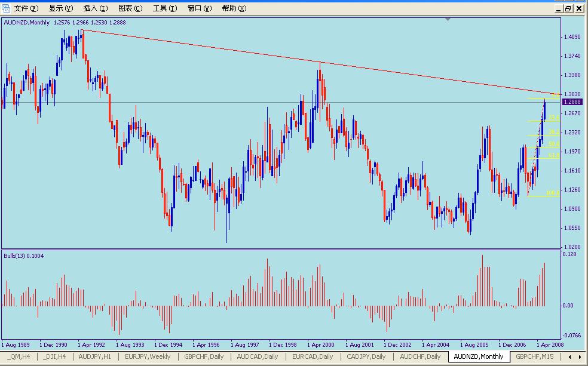This screenshot has height=366, width=588.
Task: Click the 1.1610 price axis value
Action: tap(572, 170)
